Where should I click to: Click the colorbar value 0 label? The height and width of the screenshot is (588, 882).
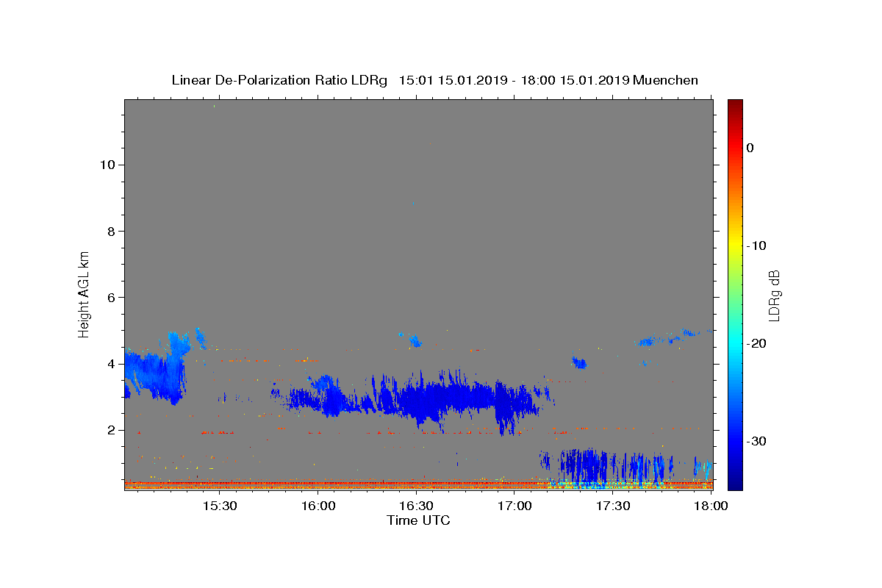[x=750, y=148]
